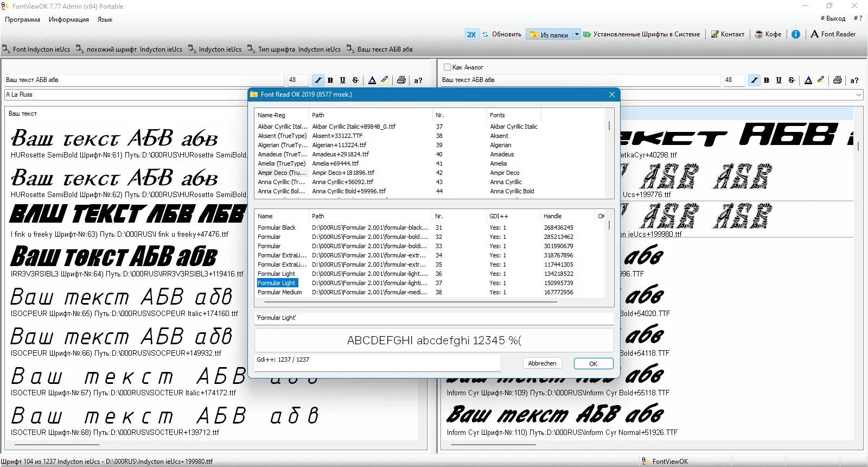The width and height of the screenshot is (868, 467).
Task: Pick highlight color in right panel
Action: coord(821,80)
